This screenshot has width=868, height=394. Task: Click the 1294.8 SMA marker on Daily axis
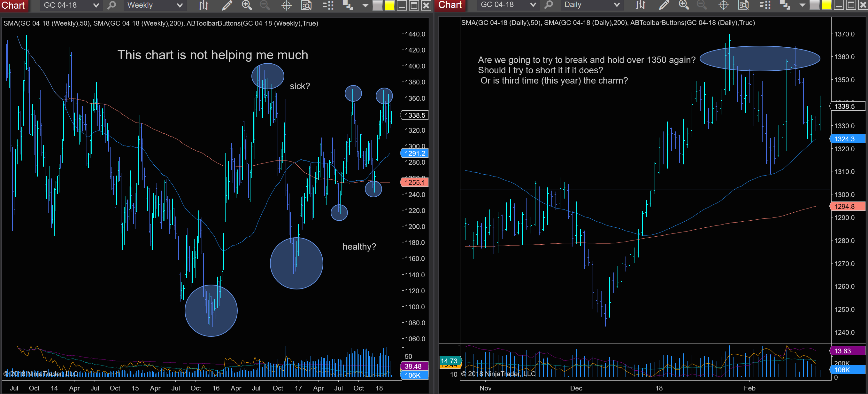(x=847, y=207)
